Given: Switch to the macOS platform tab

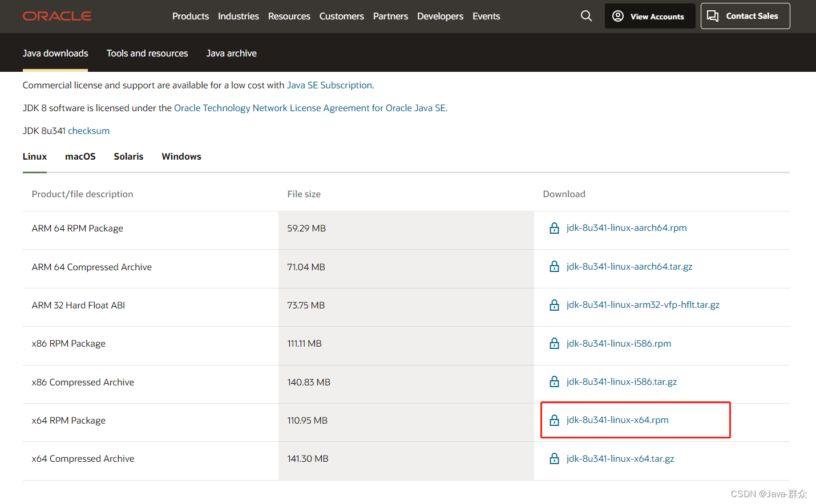Looking at the screenshot, I should (x=80, y=156).
